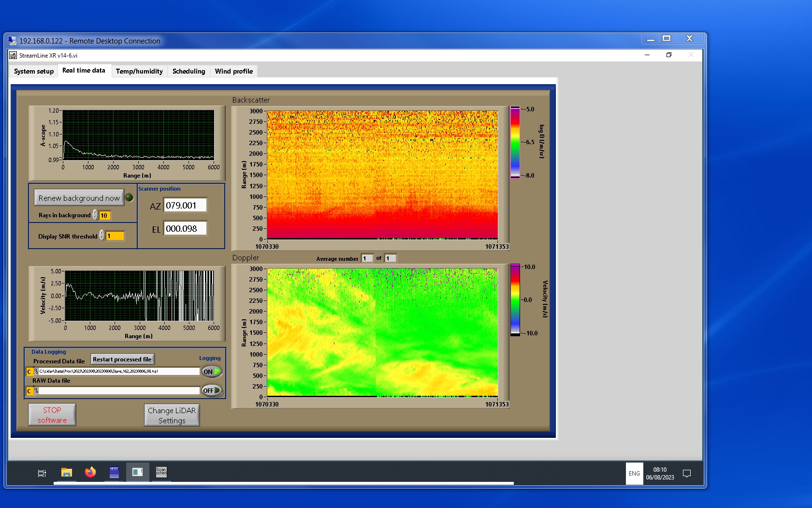Open the notification center icon

tap(686, 474)
